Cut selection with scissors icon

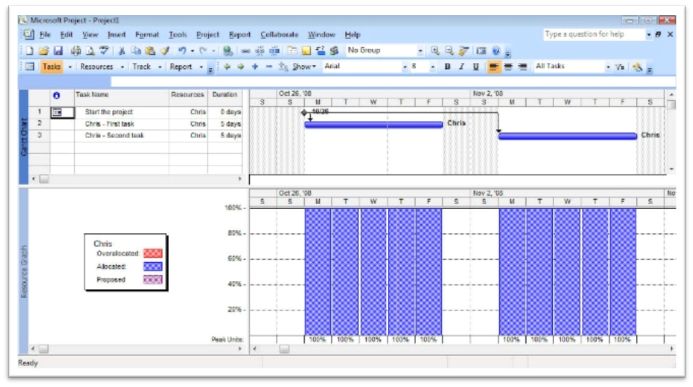pyautogui.click(x=122, y=51)
